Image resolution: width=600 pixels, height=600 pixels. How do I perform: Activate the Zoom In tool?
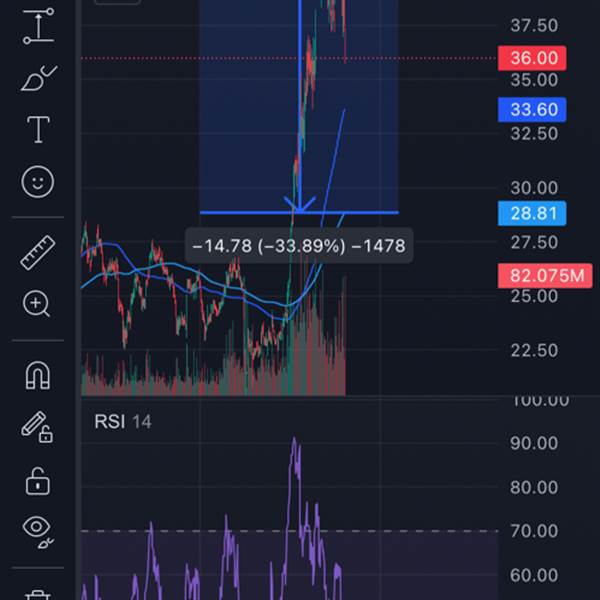[36, 304]
